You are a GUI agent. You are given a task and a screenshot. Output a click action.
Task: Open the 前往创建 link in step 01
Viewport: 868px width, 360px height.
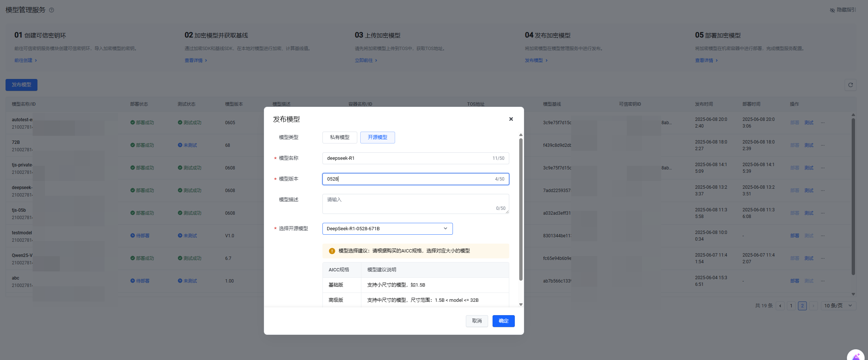[26, 60]
